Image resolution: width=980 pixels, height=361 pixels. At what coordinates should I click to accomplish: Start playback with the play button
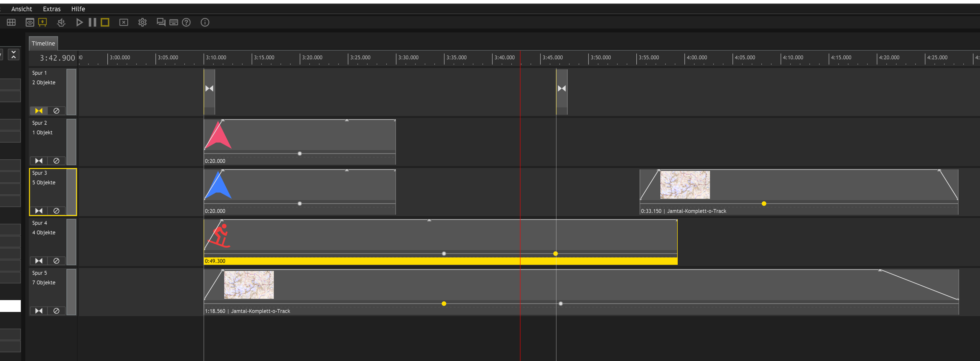pyautogui.click(x=80, y=22)
